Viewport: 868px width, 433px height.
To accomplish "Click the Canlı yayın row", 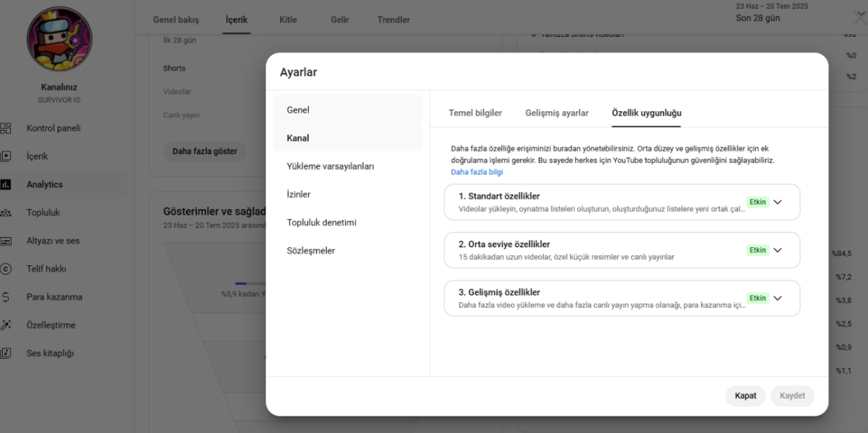I will [182, 115].
